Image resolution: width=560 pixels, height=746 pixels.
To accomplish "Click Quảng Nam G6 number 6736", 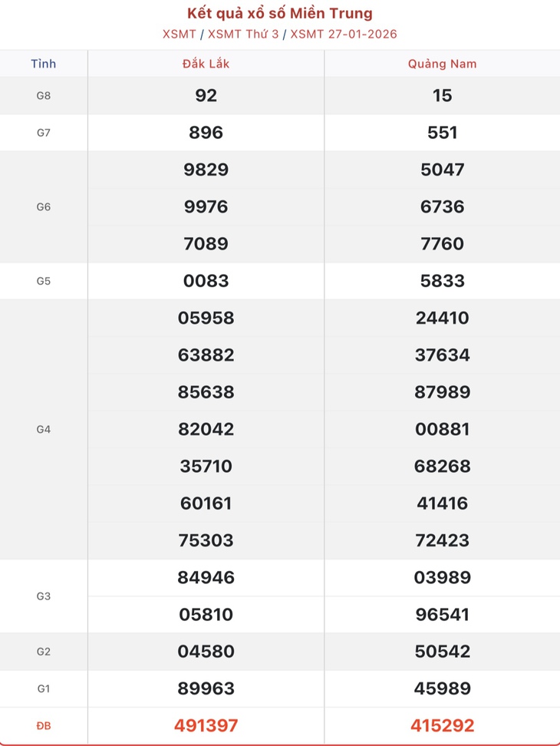I will point(442,206).
